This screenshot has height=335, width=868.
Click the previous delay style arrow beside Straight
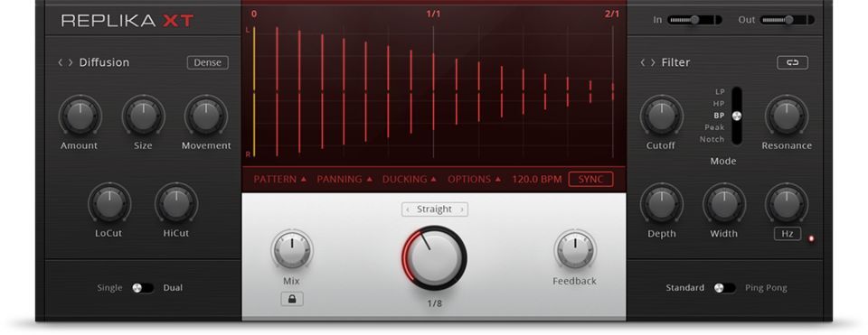coord(408,209)
